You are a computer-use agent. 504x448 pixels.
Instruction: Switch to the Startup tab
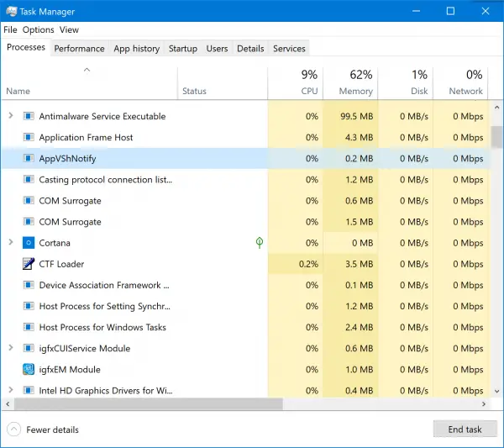point(183,49)
